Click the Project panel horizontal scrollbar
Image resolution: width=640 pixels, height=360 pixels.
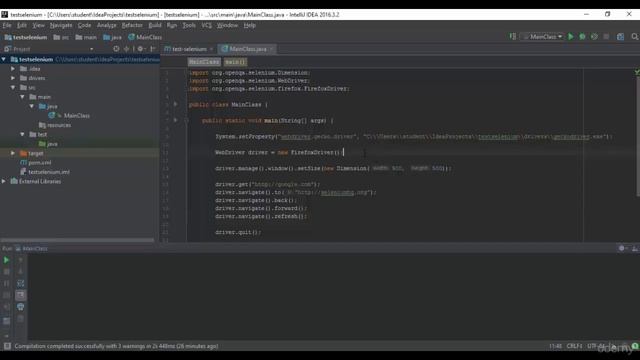[x=78, y=240]
